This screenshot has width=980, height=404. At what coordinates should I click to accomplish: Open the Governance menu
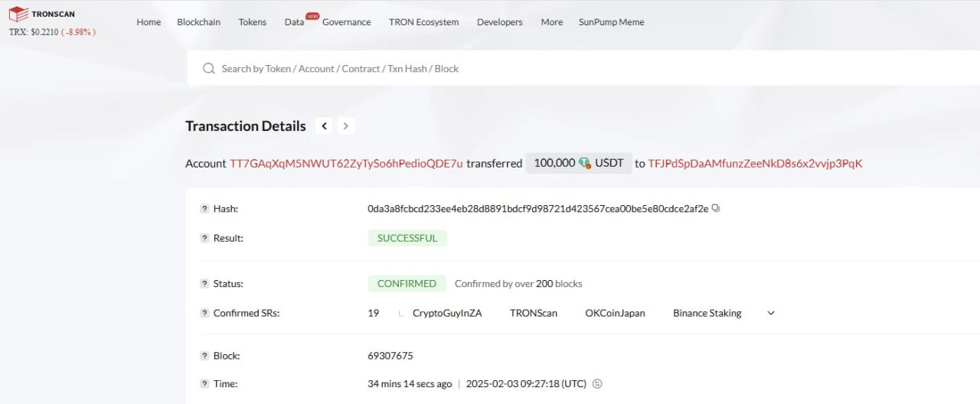(346, 22)
